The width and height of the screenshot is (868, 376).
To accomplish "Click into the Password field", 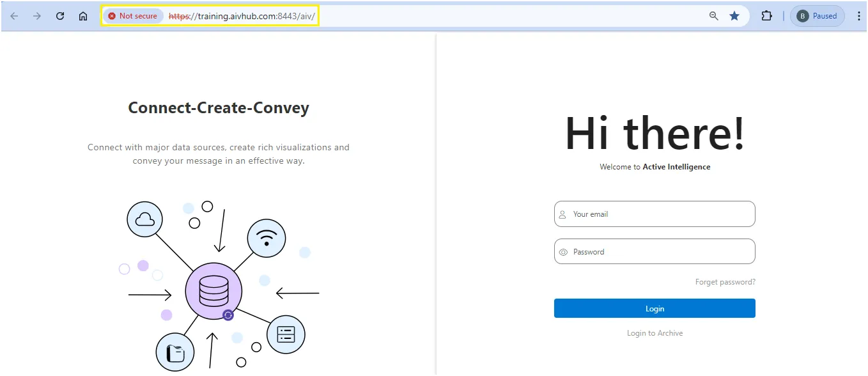I will pos(655,251).
